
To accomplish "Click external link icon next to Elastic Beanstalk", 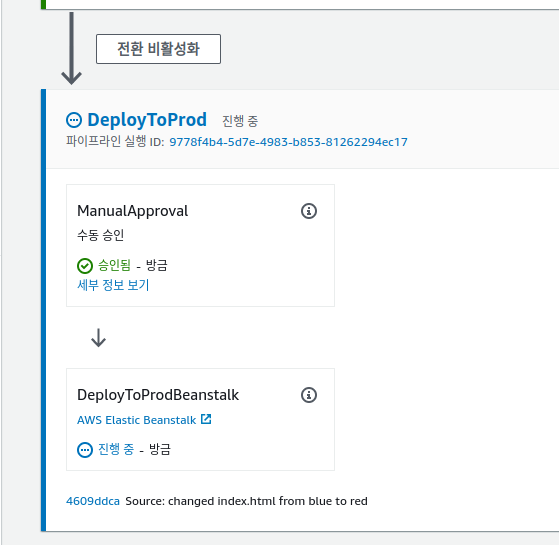I will point(206,419).
